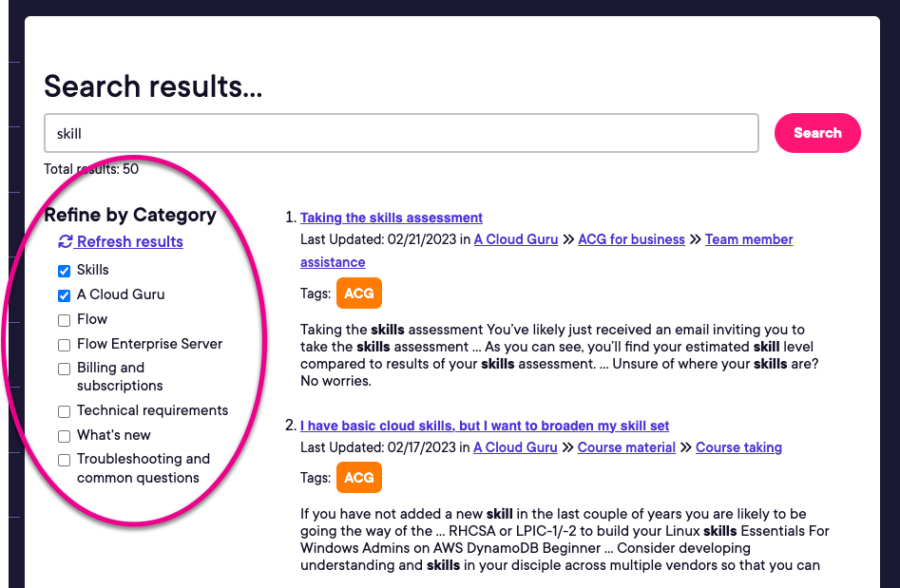Enable the Flow category filter
900x588 pixels.
point(64,319)
